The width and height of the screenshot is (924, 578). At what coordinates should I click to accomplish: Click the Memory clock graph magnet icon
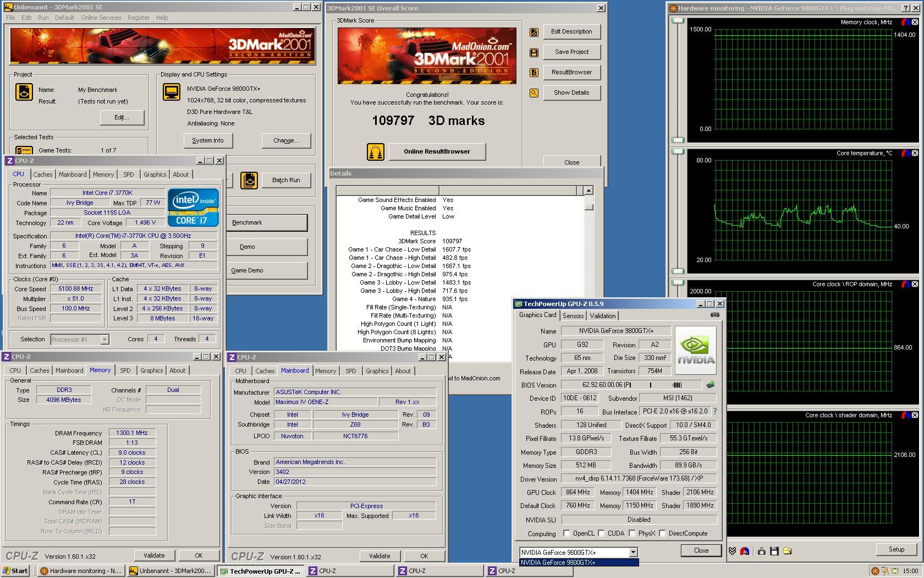pos(905,22)
